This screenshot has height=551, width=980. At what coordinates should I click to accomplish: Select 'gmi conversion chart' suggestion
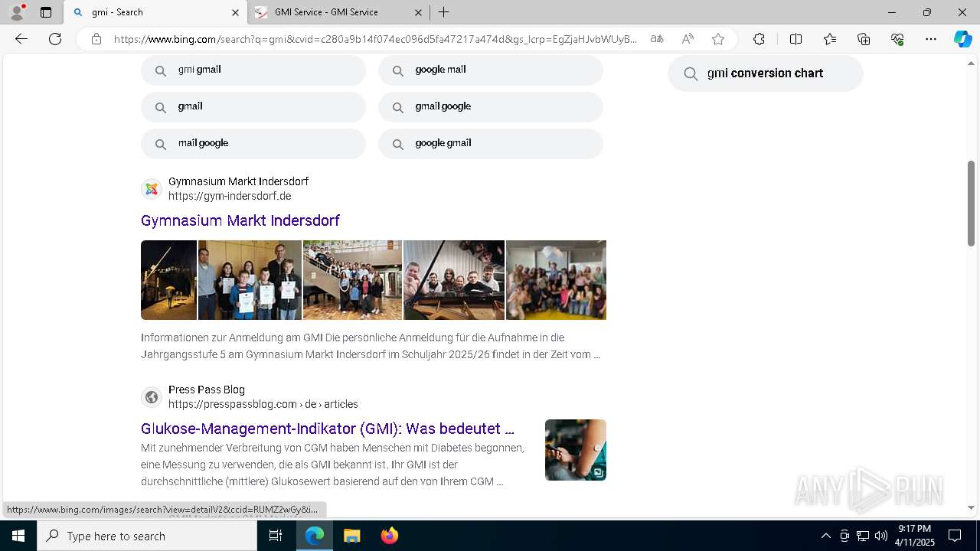(766, 73)
